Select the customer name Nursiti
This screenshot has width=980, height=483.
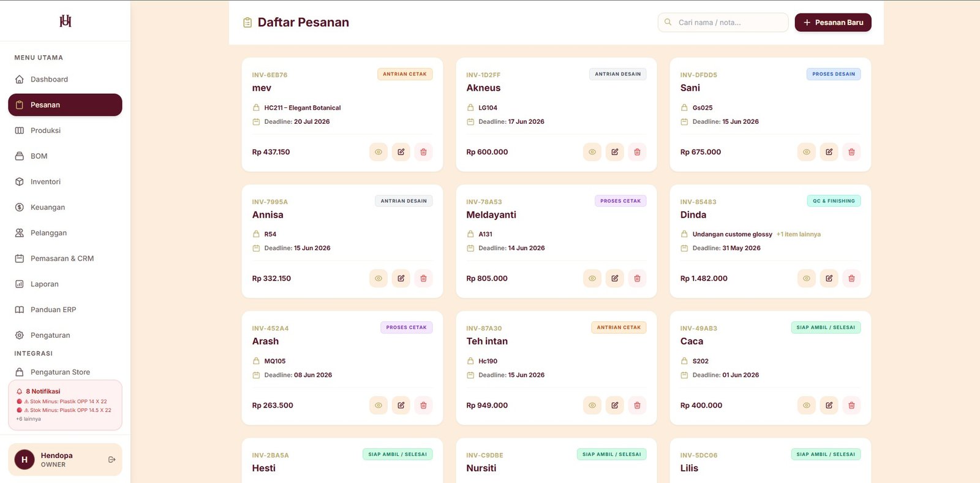tap(481, 468)
